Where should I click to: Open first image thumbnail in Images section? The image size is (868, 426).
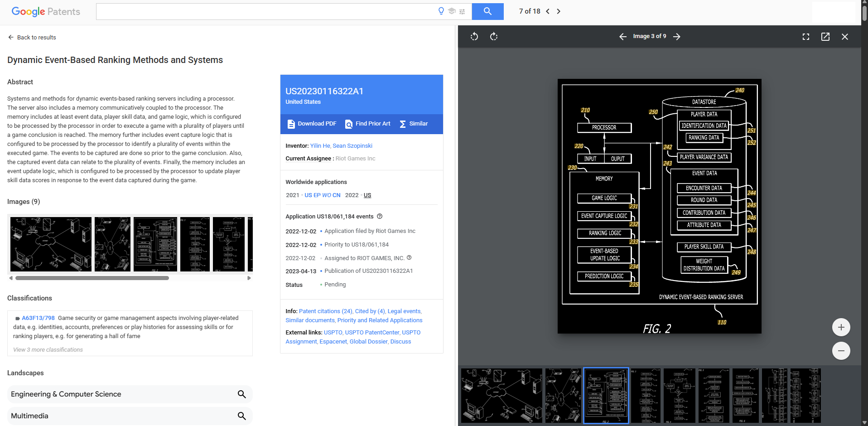(51, 244)
